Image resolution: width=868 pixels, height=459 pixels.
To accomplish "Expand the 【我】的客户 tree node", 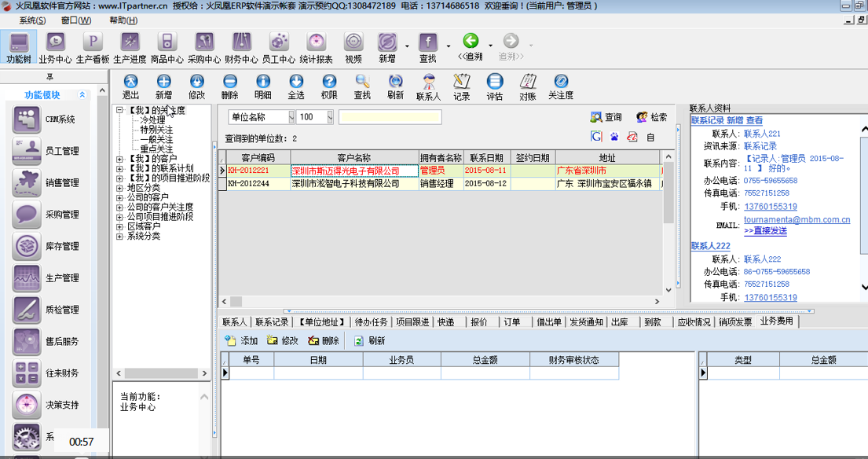I will pyautogui.click(x=119, y=159).
